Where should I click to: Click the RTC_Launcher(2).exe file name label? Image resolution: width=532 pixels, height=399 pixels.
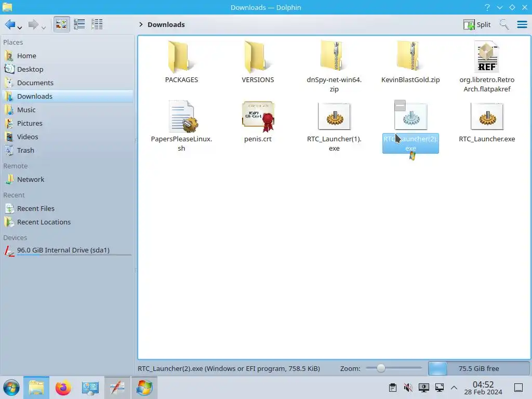point(410,143)
